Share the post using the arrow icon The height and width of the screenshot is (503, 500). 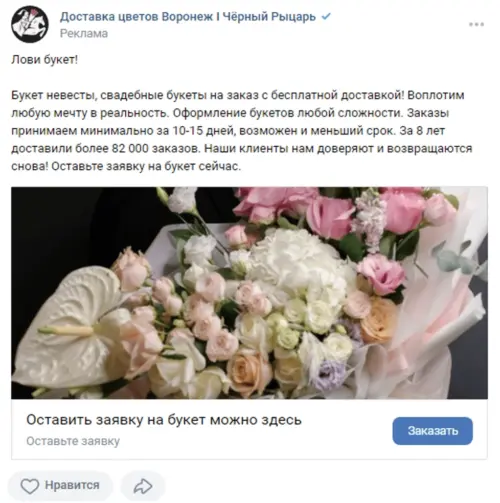pos(143,486)
